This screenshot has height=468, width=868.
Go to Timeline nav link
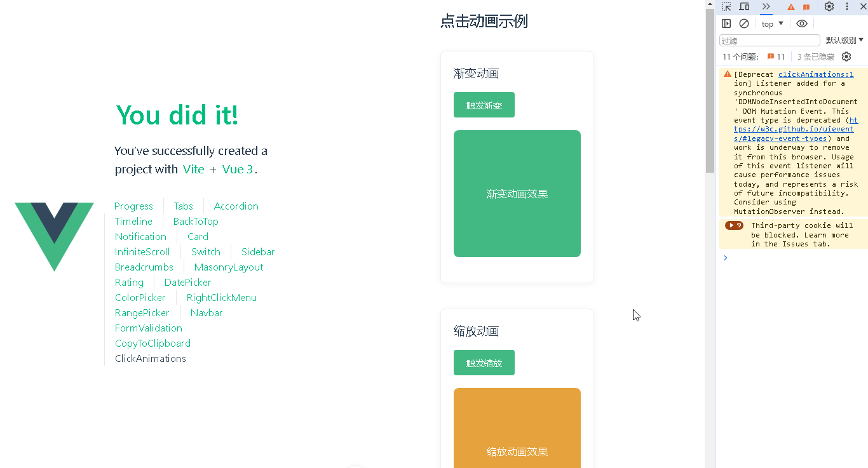click(x=133, y=221)
